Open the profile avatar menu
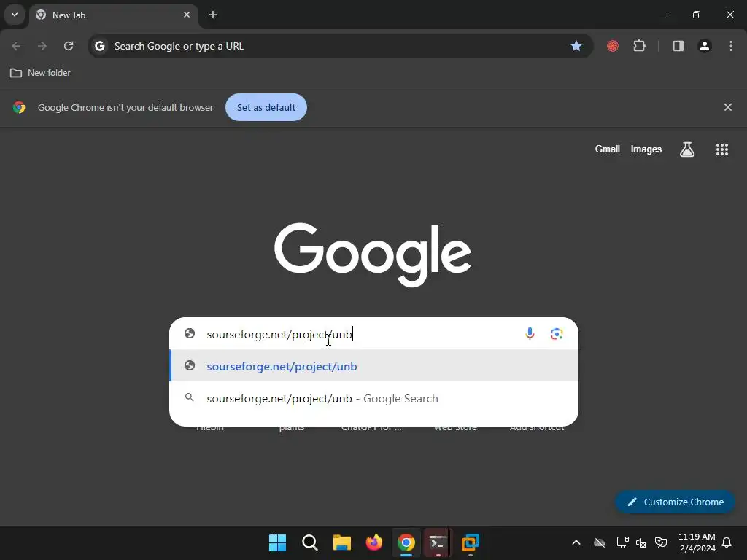This screenshot has width=747, height=560. pos(705,46)
